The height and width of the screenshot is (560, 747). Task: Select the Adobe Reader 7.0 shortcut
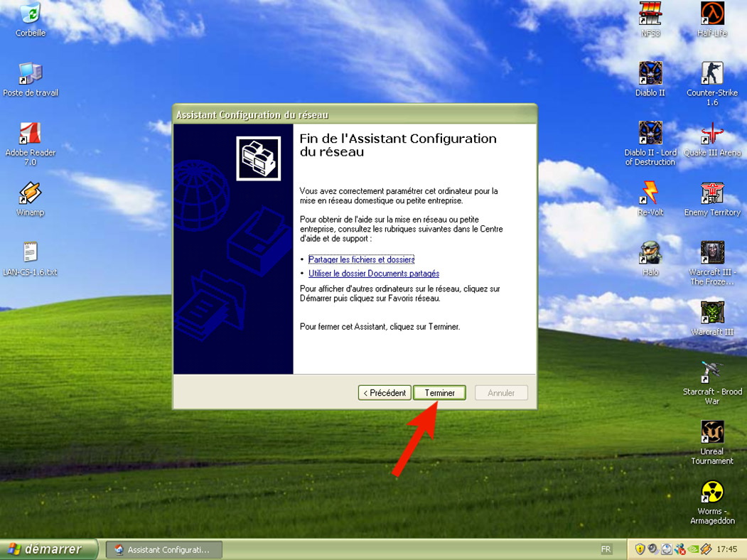click(x=30, y=134)
